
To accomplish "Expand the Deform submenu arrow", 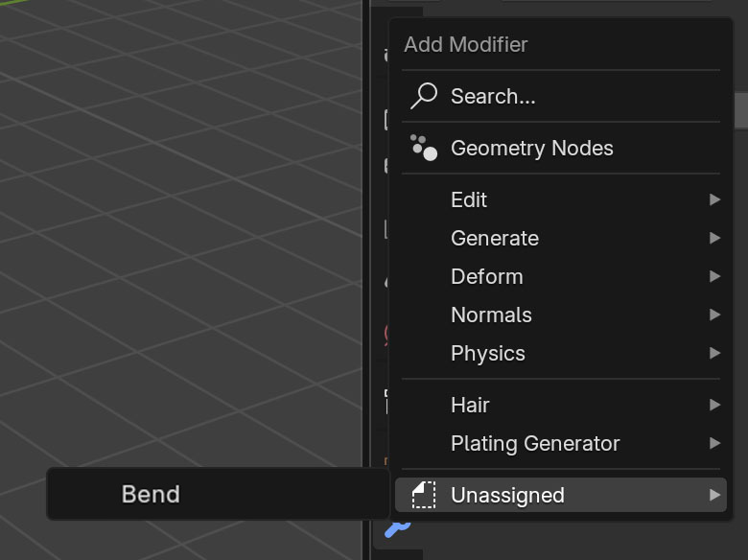I will click(714, 276).
